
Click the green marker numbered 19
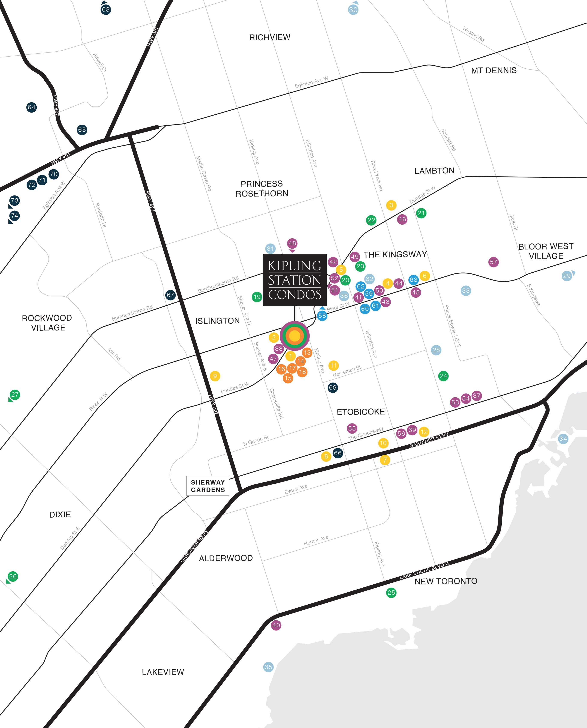coord(257,297)
